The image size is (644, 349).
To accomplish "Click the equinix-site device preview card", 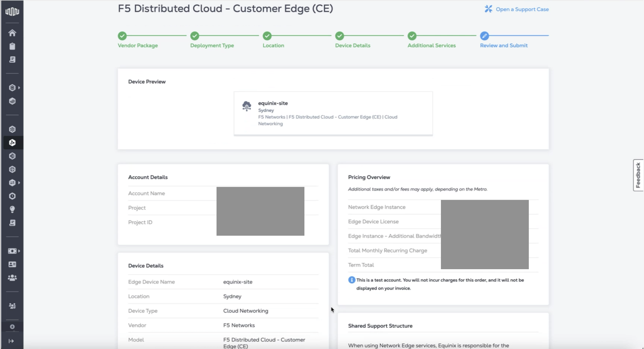I will point(333,113).
